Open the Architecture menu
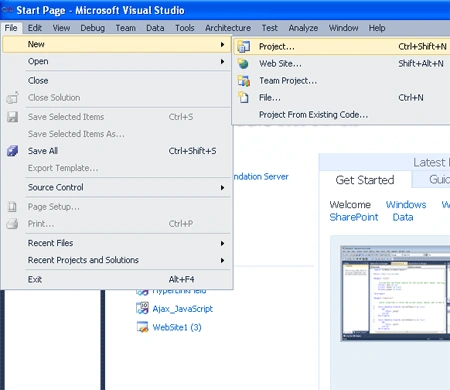 pos(228,28)
